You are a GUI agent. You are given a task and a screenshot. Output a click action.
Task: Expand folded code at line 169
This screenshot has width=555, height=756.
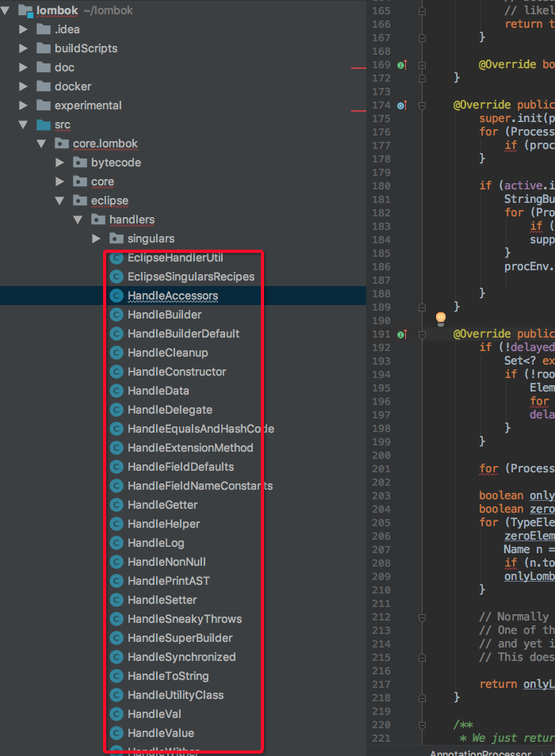422,65
